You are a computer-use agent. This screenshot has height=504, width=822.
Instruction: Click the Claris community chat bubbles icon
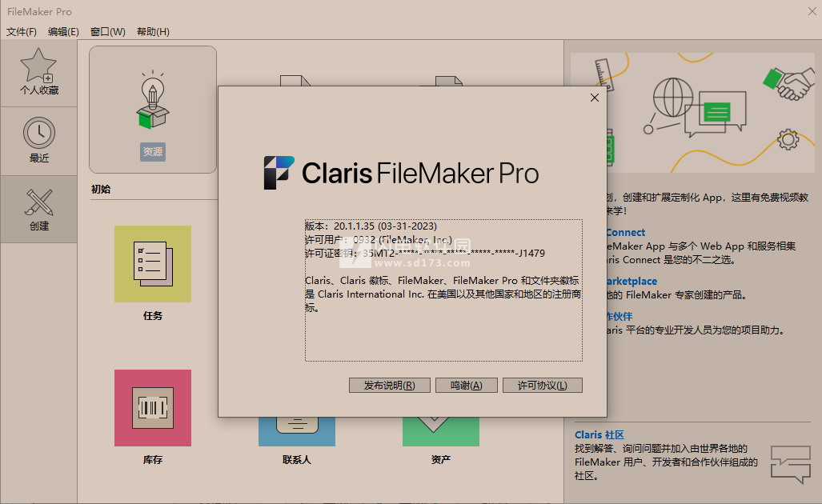(x=791, y=464)
